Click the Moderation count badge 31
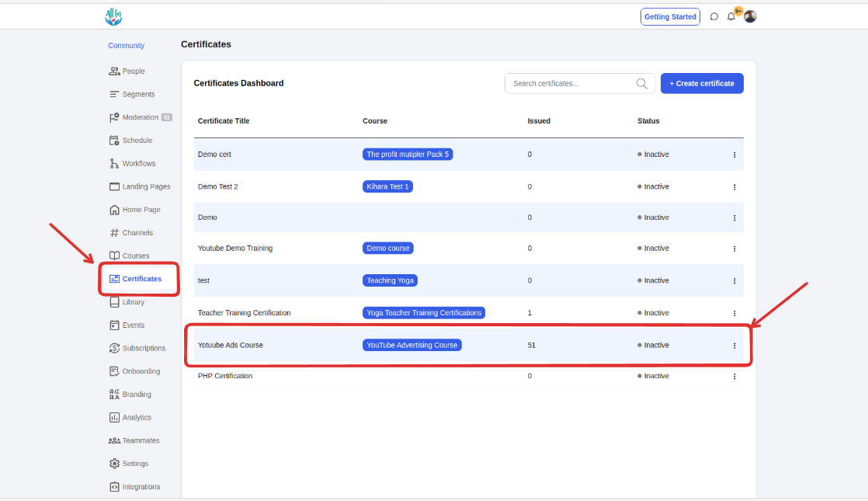868x501 pixels. [x=167, y=117]
